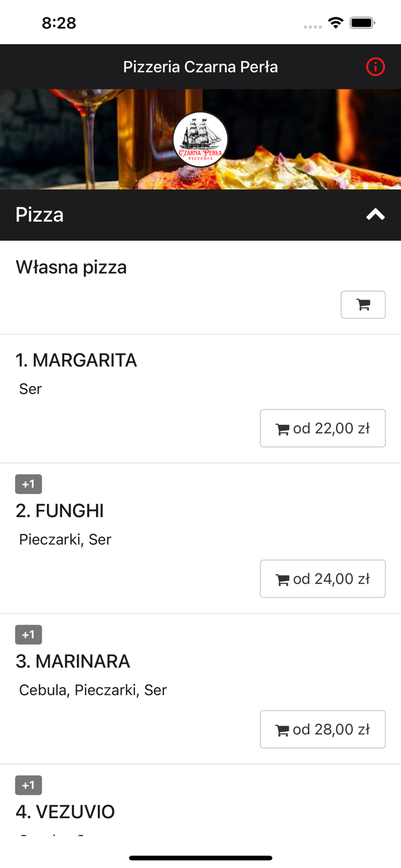Open the restaurant info icon
Viewport: 401px width, 868px height.
[375, 67]
